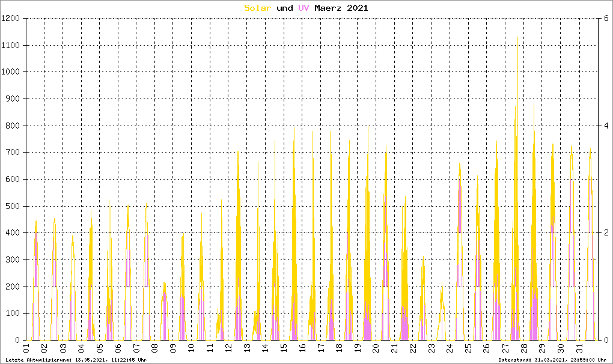
Task: Select day 08 on the x-axis
Action: [155, 348]
